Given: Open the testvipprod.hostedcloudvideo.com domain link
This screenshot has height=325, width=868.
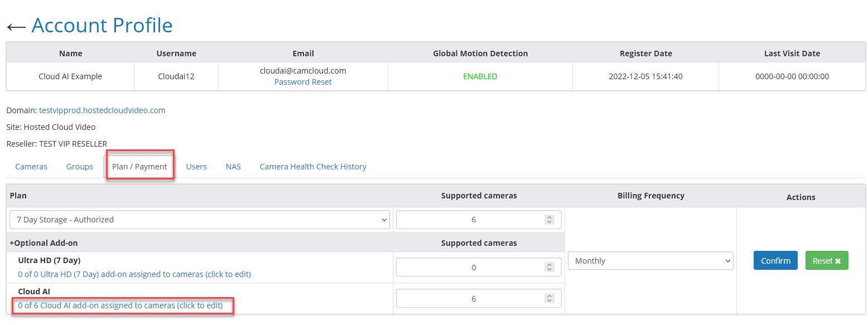Looking at the screenshot, I should (x=102, y=110).
